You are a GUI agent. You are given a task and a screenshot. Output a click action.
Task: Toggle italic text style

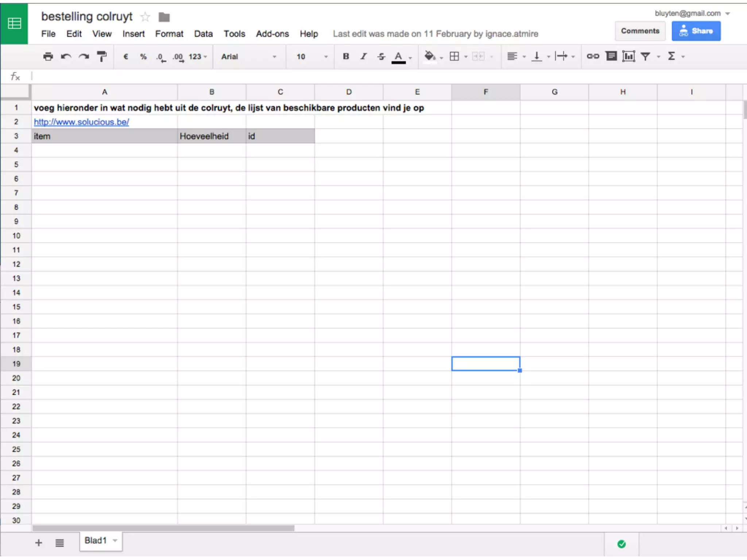363,57
